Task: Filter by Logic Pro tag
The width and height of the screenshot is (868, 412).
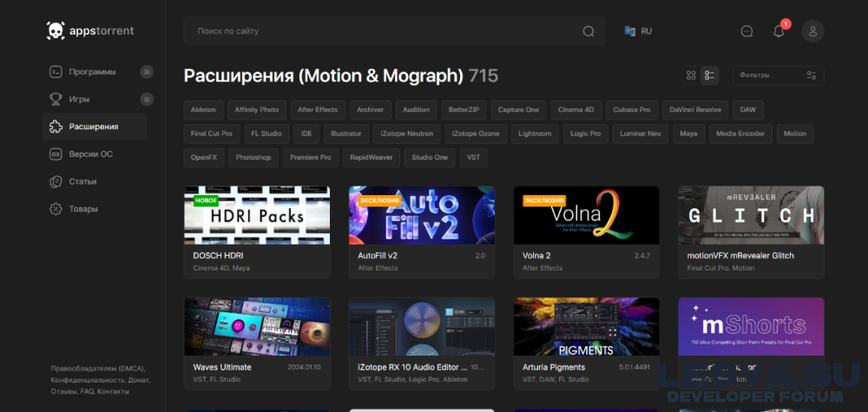Action: click(x=586, y=134)
